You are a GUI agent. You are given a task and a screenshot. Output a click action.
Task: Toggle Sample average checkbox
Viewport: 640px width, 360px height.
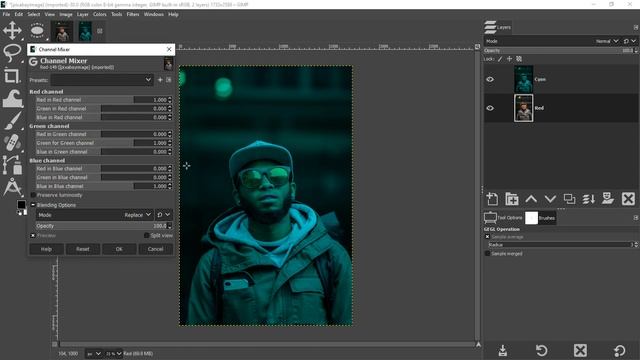pos(487,237)
